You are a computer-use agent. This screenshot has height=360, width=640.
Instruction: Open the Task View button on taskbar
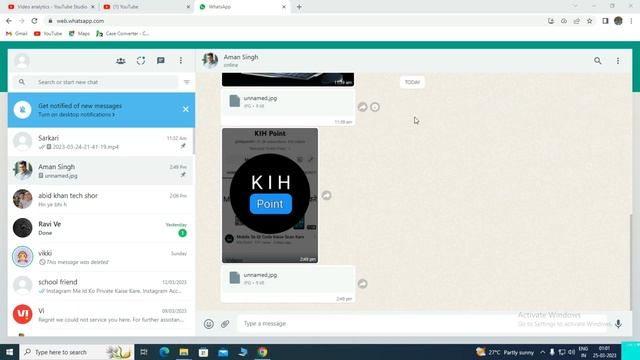[144, 352]
